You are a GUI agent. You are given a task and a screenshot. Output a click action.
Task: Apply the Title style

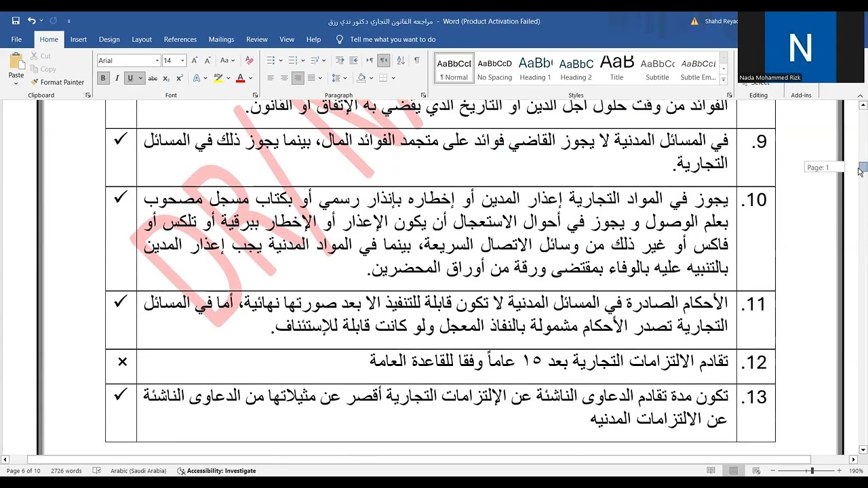coord(616,69)
